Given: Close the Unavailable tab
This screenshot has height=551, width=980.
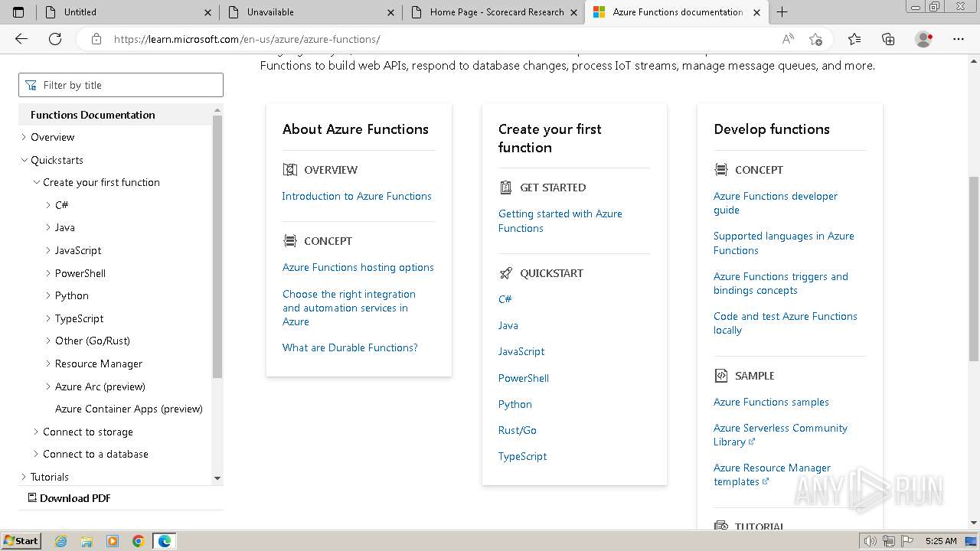Looking at the screenshot, I should pos(391,12).
